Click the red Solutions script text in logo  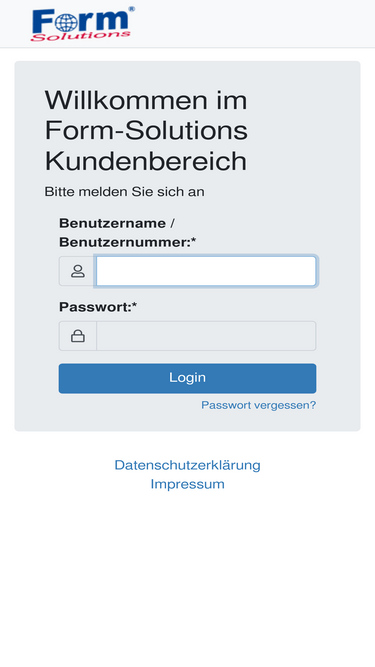[x=81, y=36]
